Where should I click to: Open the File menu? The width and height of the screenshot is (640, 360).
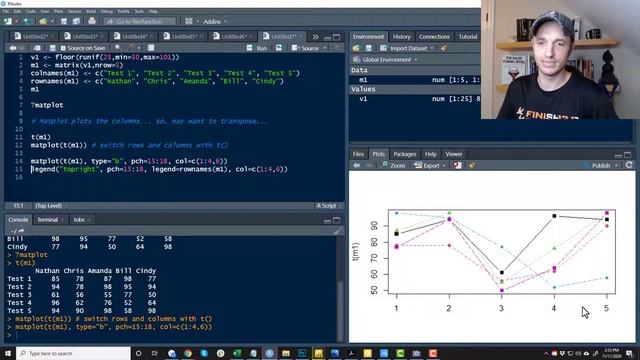(x=5, y=11)
